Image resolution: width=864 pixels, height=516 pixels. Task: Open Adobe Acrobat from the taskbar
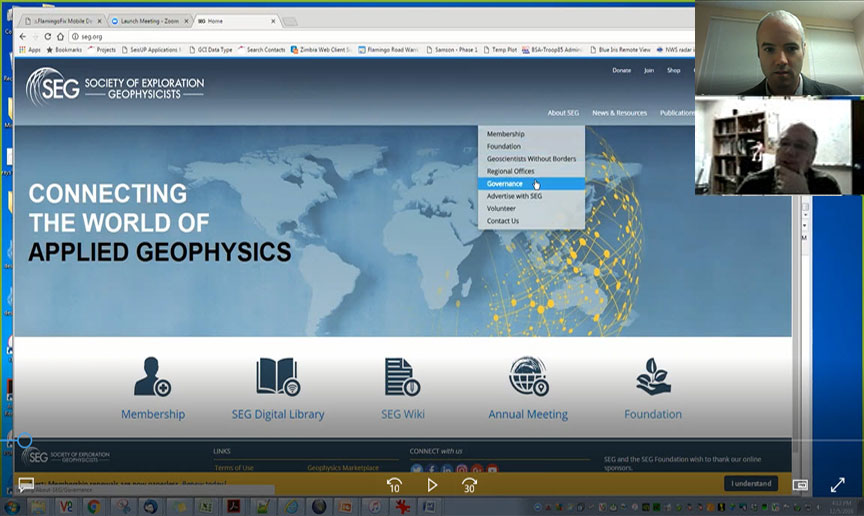click(234, 506)
